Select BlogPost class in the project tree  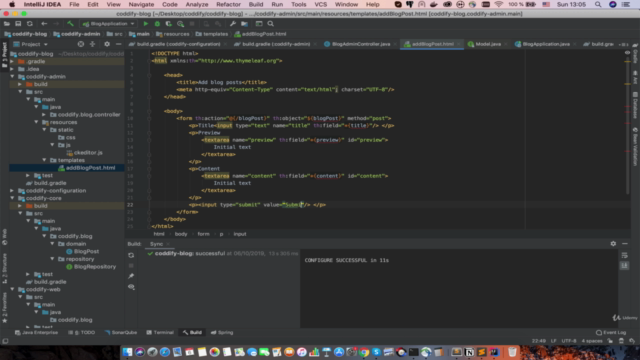point(82,251)
